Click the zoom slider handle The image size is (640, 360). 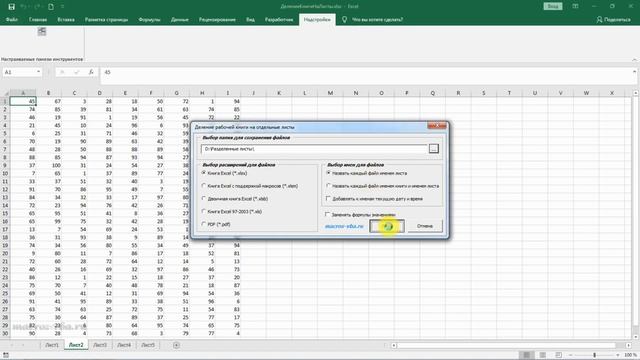click(x=595, y=355)
